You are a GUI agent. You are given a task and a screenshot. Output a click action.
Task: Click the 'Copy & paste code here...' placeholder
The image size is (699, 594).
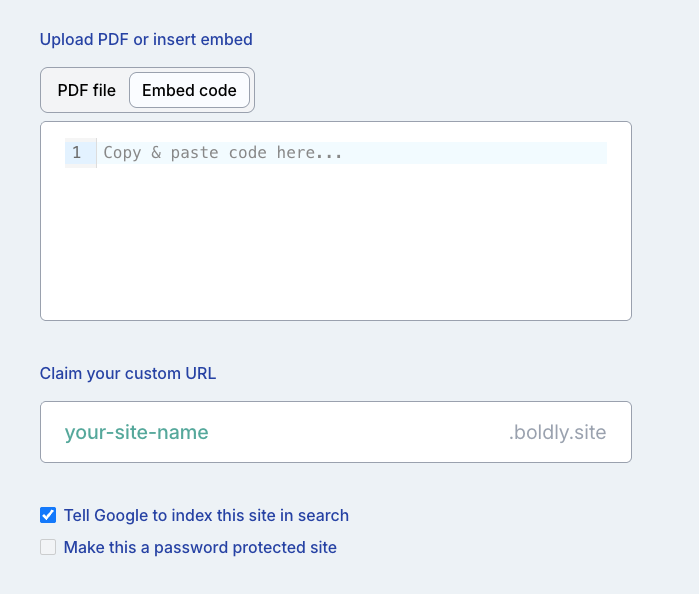pos(223,153)
